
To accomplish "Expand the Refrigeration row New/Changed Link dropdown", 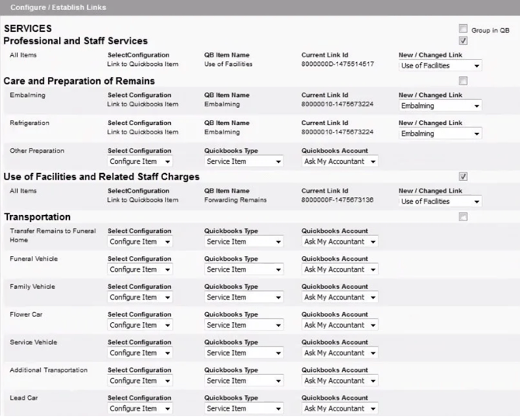I will [440, 134].
